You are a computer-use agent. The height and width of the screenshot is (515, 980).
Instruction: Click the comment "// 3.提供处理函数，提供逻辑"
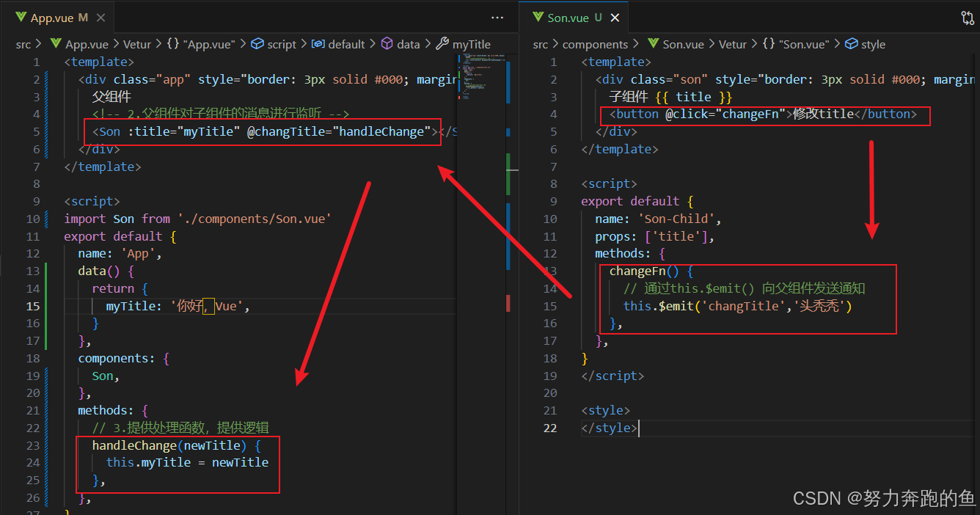[182, 428]
